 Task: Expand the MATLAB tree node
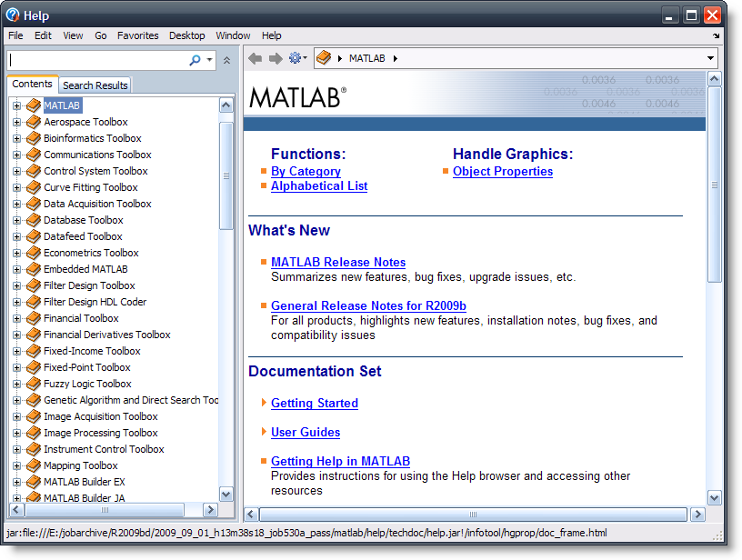[16, 105]
